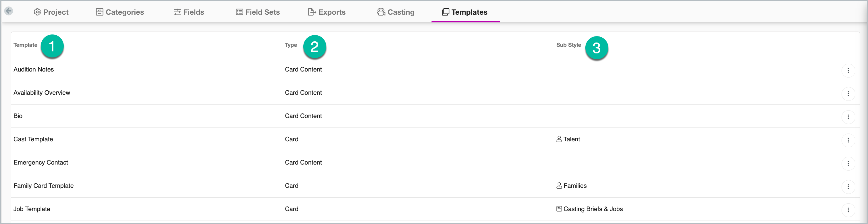Open the Project tab

coord(51,12)
